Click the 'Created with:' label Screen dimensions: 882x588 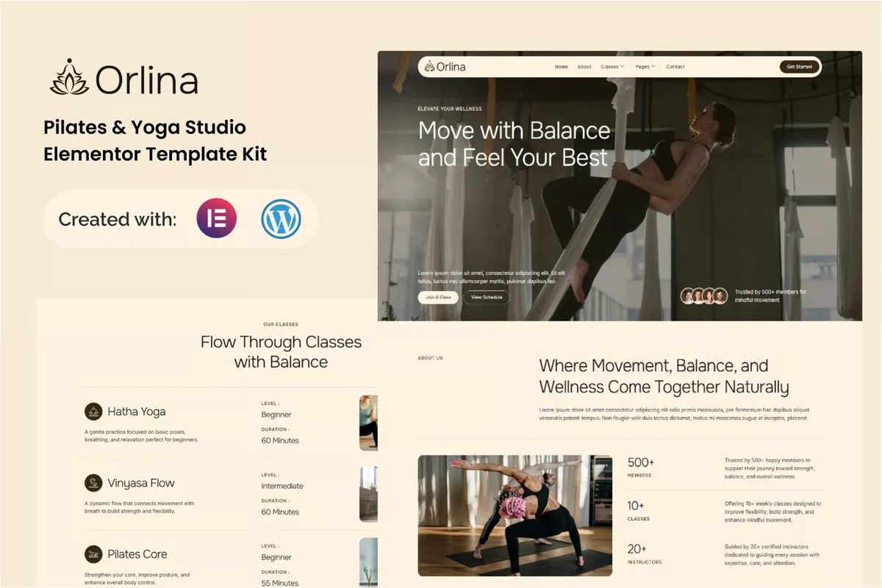click(x=118, y=219)
